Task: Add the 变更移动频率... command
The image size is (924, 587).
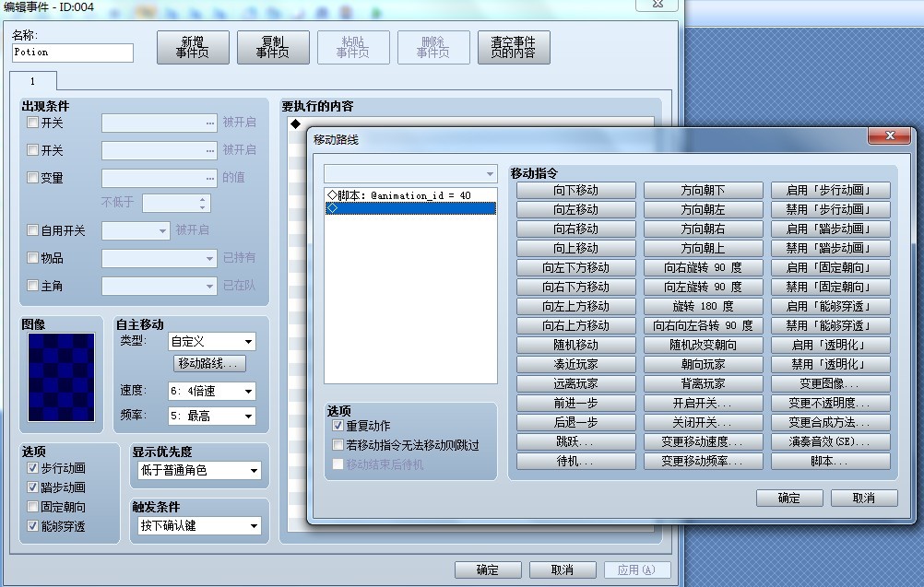Action: pyautogui.click(x=704, y=461)
